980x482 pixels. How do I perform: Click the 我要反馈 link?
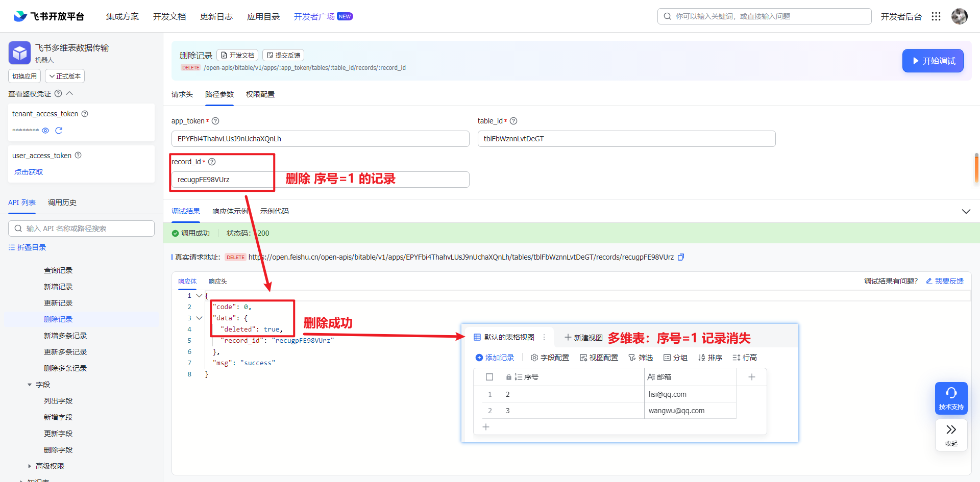pyautogui.click(x=945, y=281)
